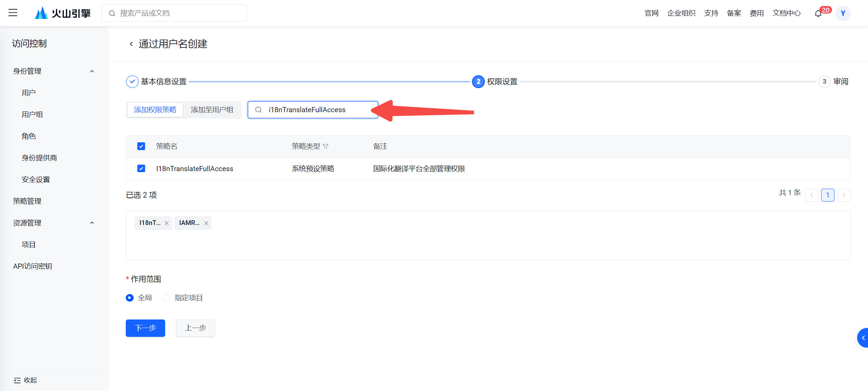Switch to the 添加至用户组 tab
The height and width of the screenshot is (391, 868).
point(212,110)
